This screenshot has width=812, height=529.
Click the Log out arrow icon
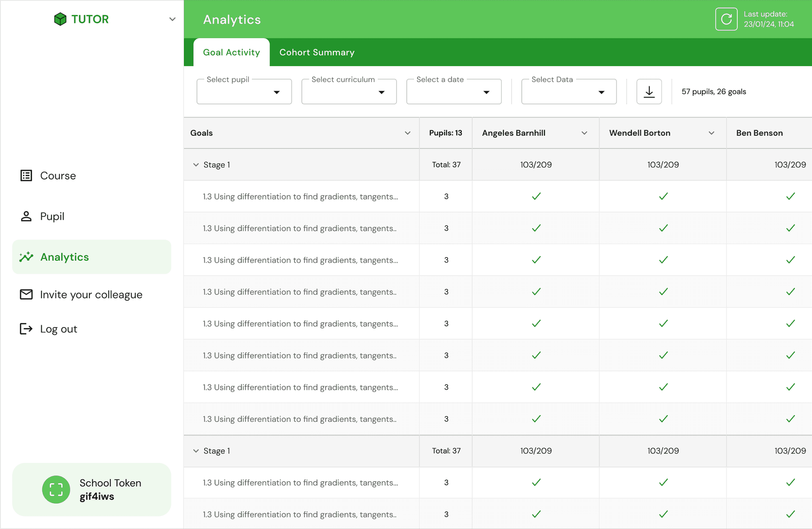(x=26, y=329)
